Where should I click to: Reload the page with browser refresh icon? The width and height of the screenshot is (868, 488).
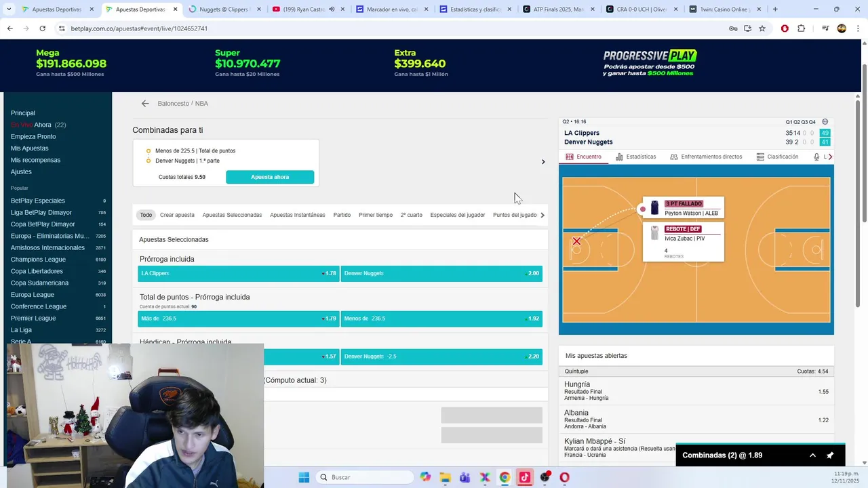coord(42,28)
